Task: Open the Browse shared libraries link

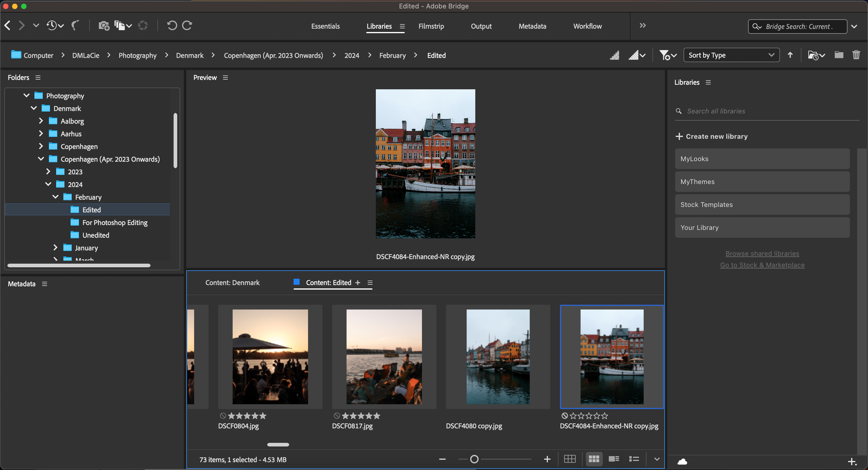Action: [762, 253]
